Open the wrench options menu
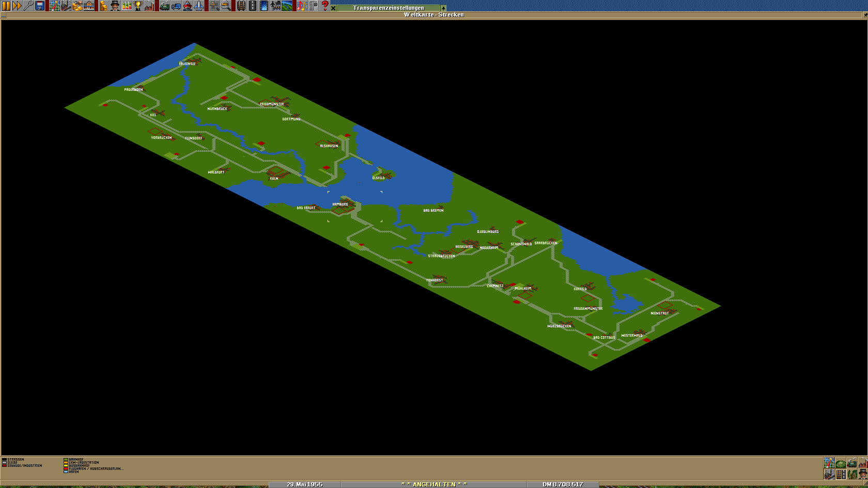 [x=28, y=6]
